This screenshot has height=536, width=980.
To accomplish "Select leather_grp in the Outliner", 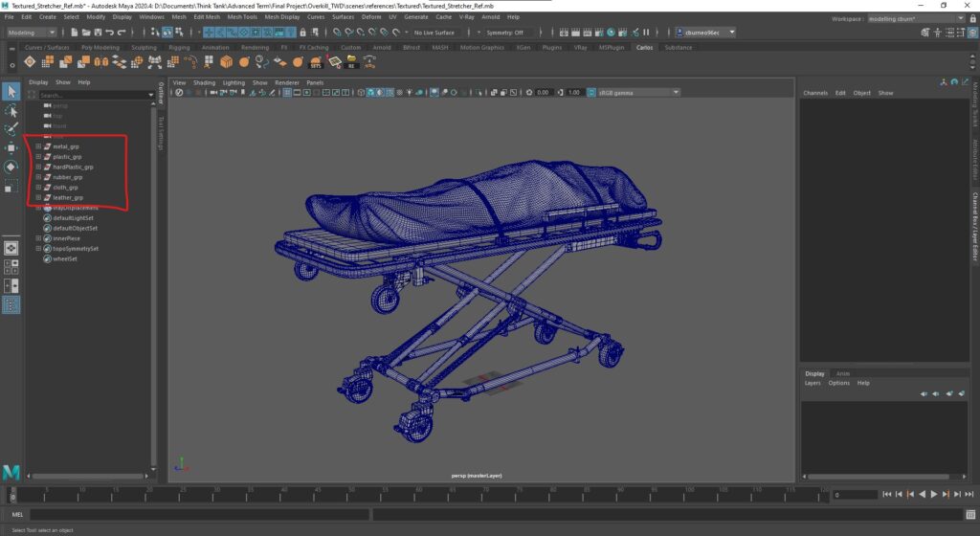I will 67,198.
